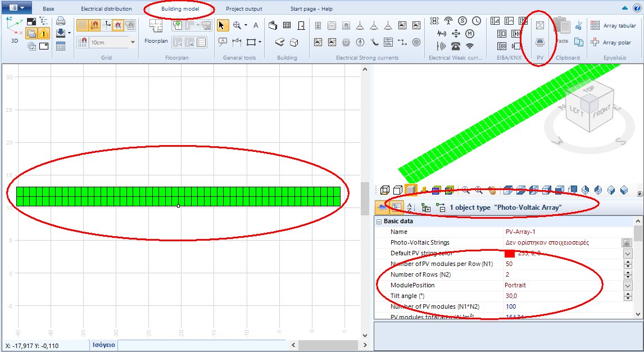This screenshot has width=644, height=352.
Task: Click the red PV string color swatch
Action: [x=510, y=253]
